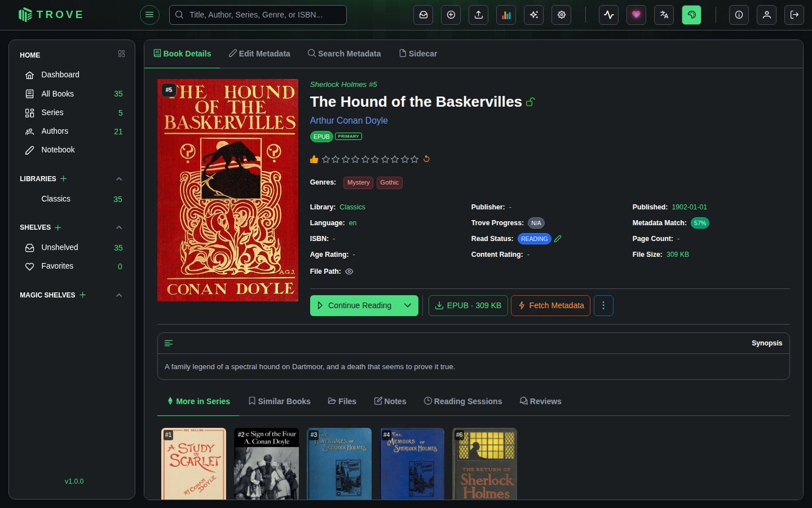Open the statistics bar chart icon
812x508 pixels.
pyautogui.click(x=506, y=15)
